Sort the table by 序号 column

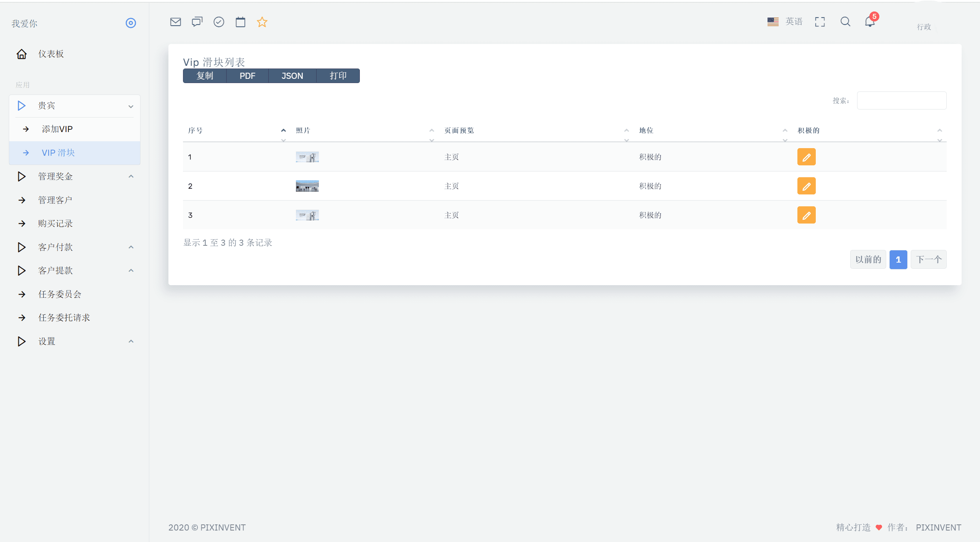(x=195, y=131)
